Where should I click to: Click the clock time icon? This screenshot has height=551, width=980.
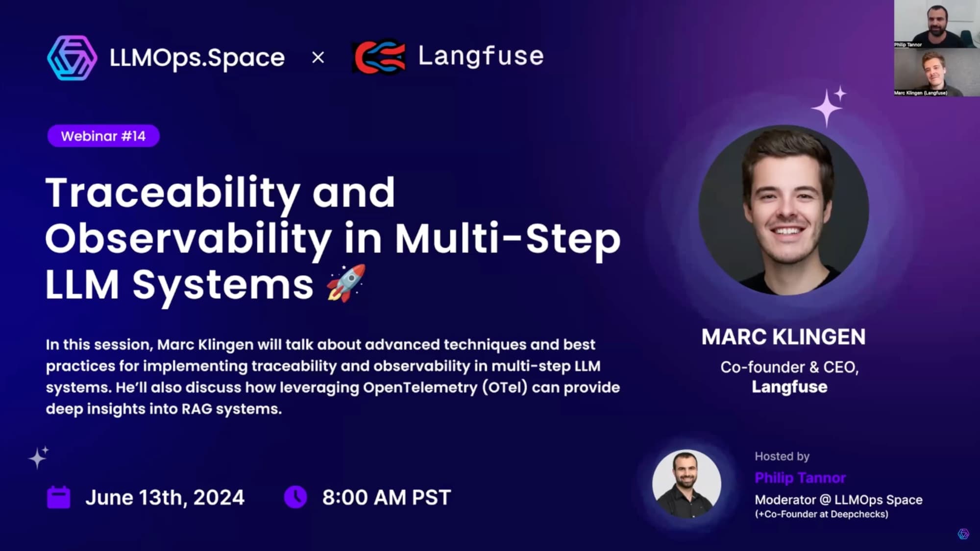[x=296, y=497]
